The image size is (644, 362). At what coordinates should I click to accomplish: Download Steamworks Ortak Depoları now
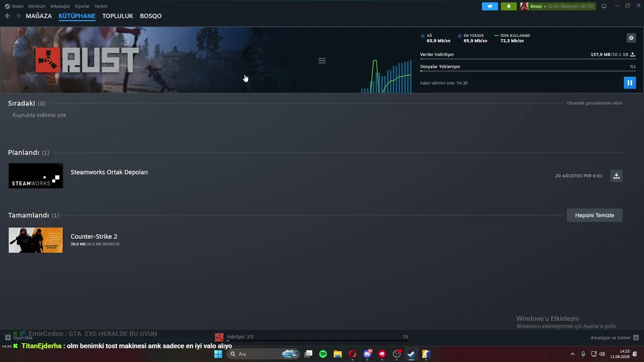(x=616, y=175)
